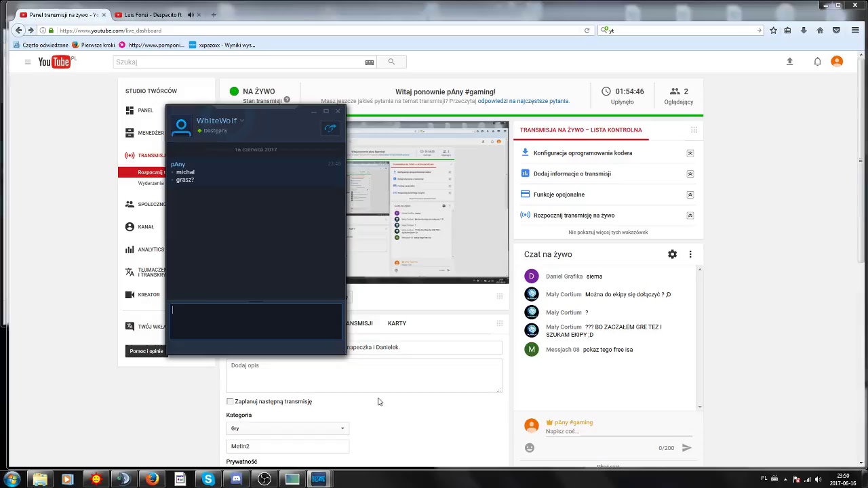Click the YouTube search magnifier button

(391, 62)
